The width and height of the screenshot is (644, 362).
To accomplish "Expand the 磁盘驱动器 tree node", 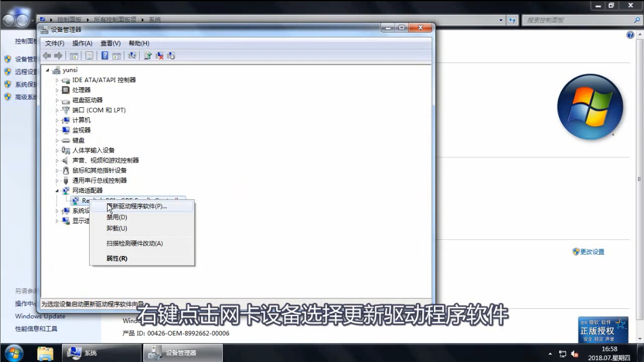I will click(x=57, y=101).
